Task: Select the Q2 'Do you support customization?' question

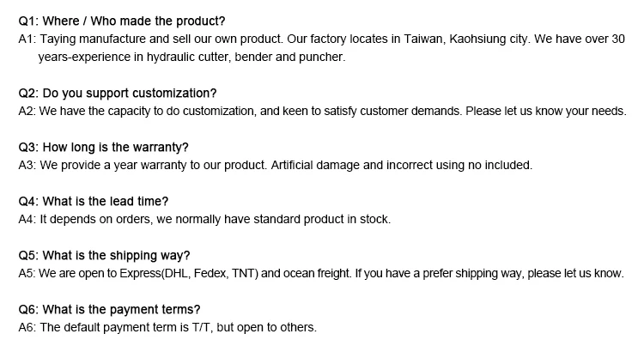Action: (117, 93)
